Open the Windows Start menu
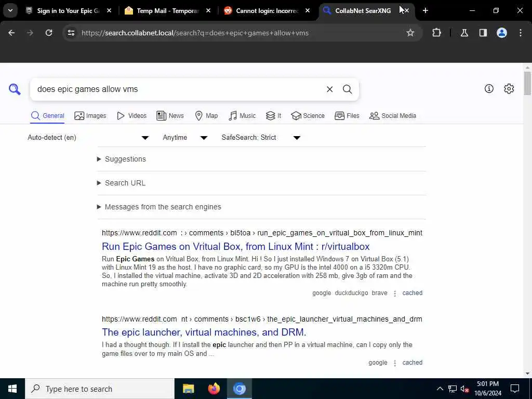Screen dimensions: 532x399 click(12, 389)
